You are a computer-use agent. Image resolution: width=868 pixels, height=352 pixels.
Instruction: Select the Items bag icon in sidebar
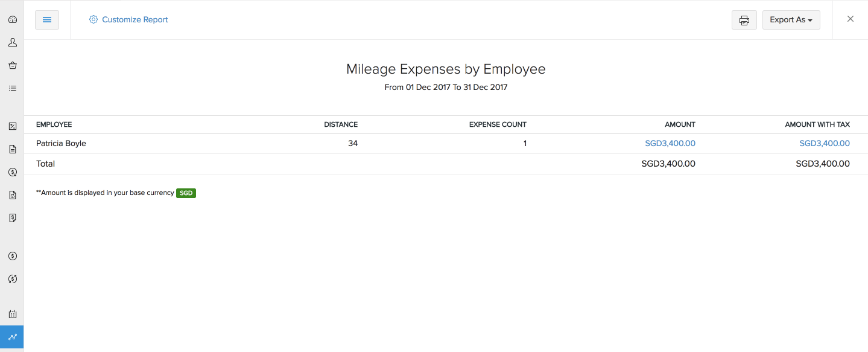(x=12, y=65)
